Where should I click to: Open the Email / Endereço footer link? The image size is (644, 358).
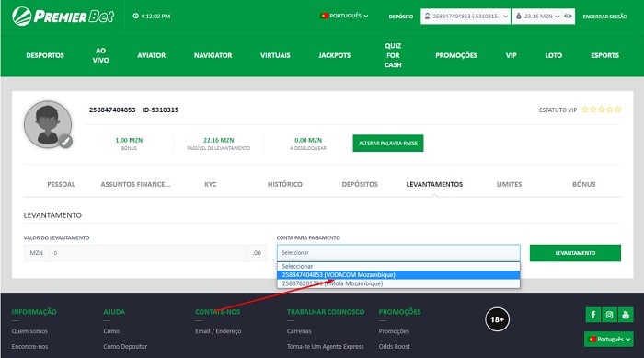(218, 331)
